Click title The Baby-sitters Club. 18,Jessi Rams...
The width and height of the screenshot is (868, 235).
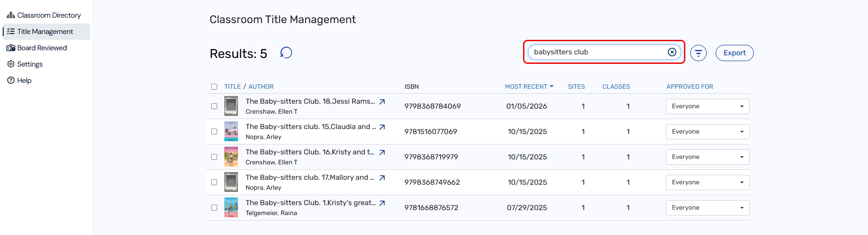click(x=310, y=101)
